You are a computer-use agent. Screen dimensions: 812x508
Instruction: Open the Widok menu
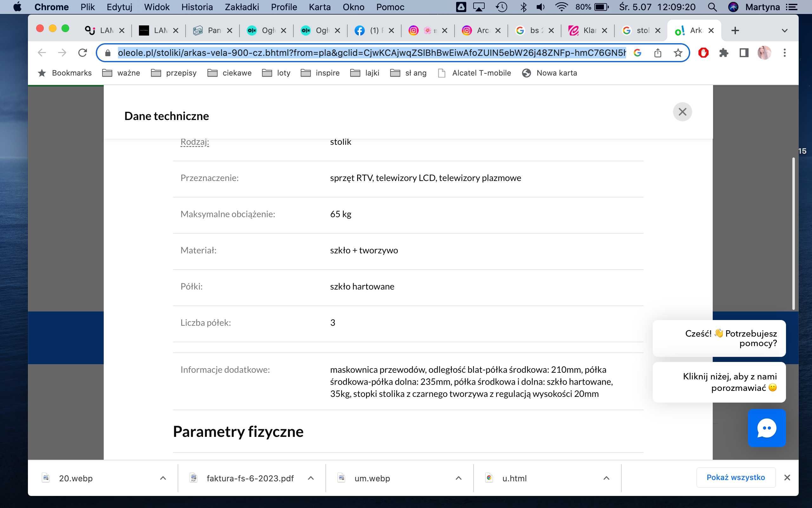pos(157,7)
